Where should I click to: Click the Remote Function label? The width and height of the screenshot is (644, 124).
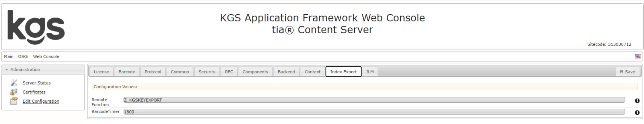[100, 102]
